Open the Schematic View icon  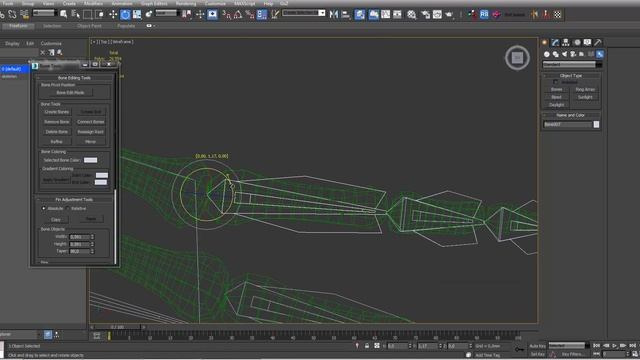point(397,15)
